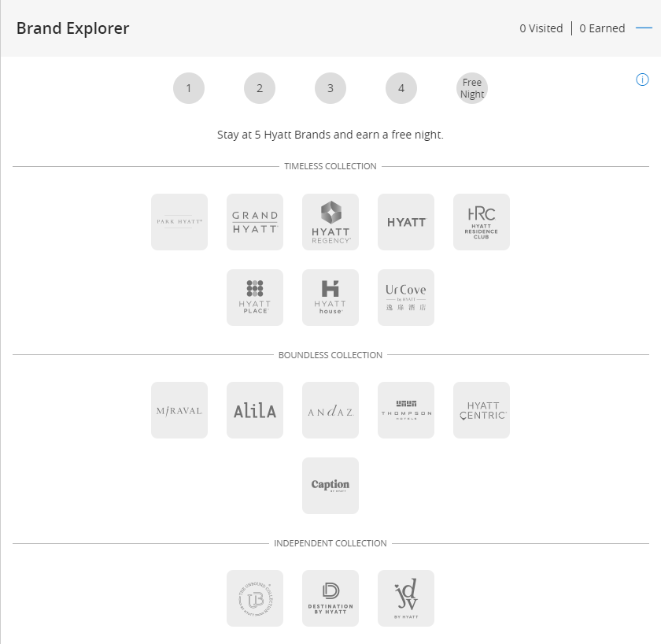Click the Hyatt Place brand icon
This screenshot has width=661, height=644.
click(255, 298)
